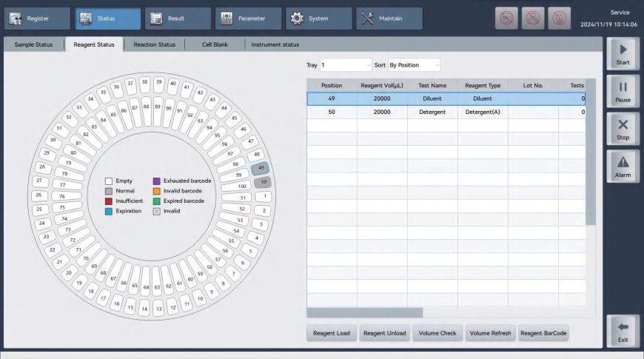
Task: Switch to the Instrument status tab
Action: [x=275, y=44]
